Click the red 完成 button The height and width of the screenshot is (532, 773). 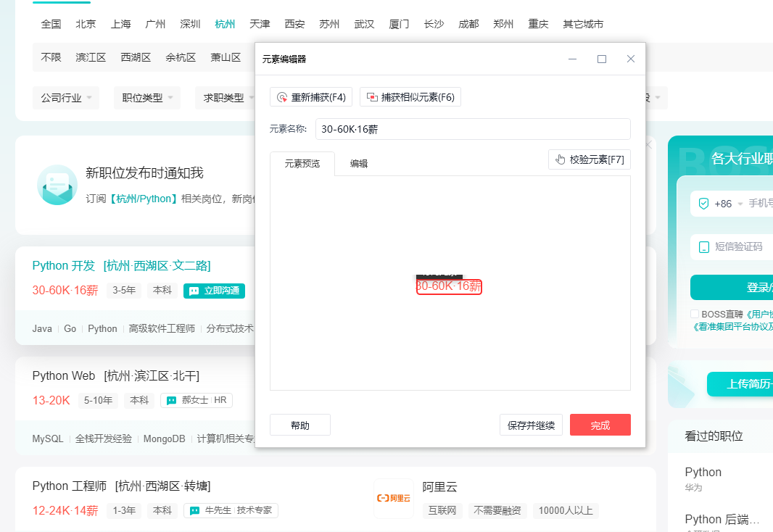coord(600,425)
